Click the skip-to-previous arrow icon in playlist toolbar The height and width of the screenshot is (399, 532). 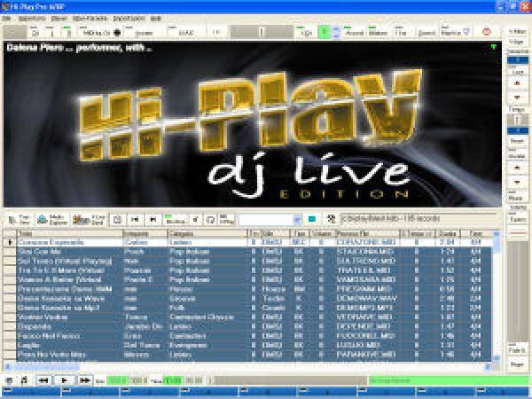click(x=135, y=220)
